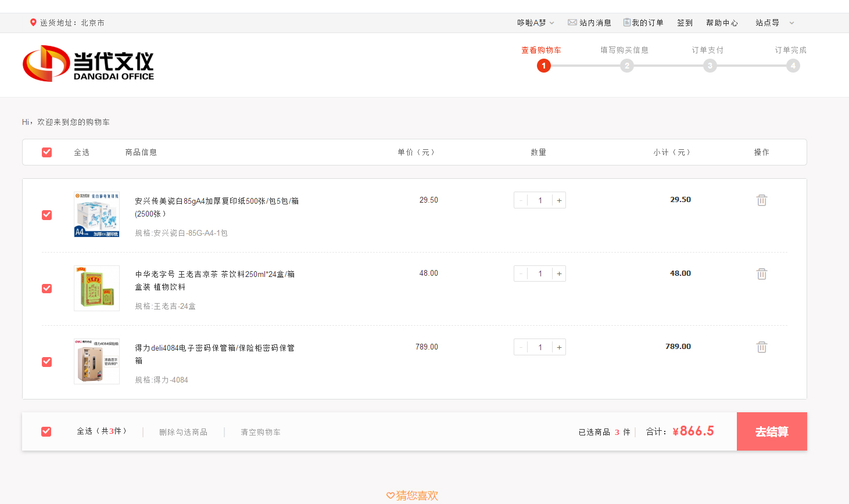Decrease quantity of 王老吉凉茶

[521, 273]
